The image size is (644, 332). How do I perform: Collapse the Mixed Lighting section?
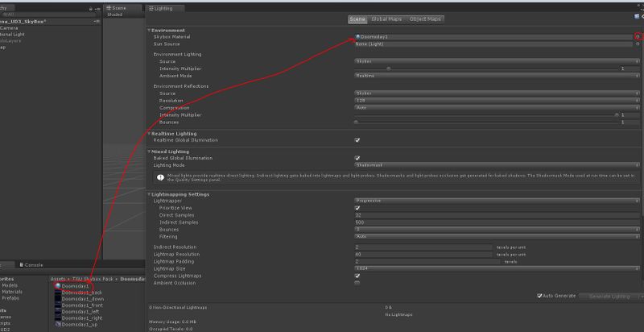tap(149, 151)
